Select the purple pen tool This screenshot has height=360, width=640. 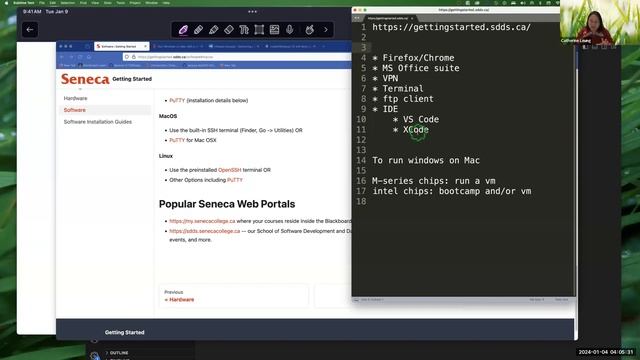183,29
